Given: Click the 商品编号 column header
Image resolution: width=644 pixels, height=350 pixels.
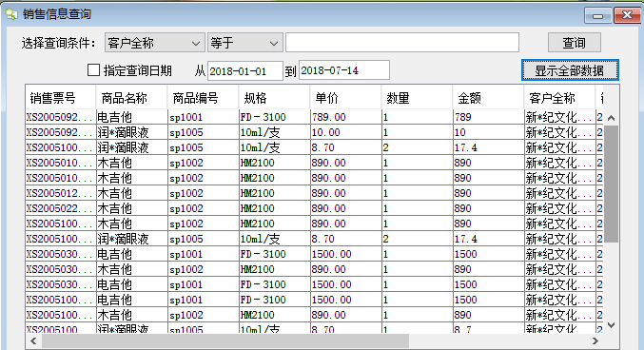Looking at the screenshot, I should (x=203, y=98).
